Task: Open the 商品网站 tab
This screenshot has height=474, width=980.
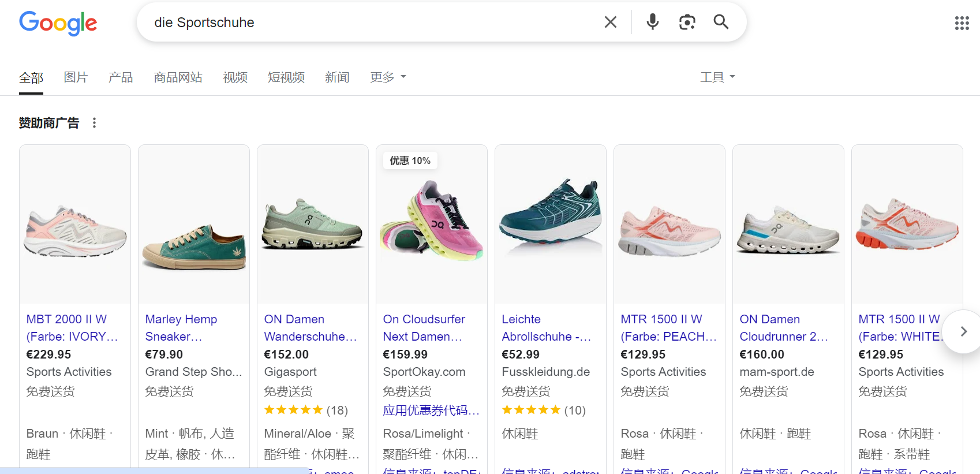Action: [x=178, y=77]
